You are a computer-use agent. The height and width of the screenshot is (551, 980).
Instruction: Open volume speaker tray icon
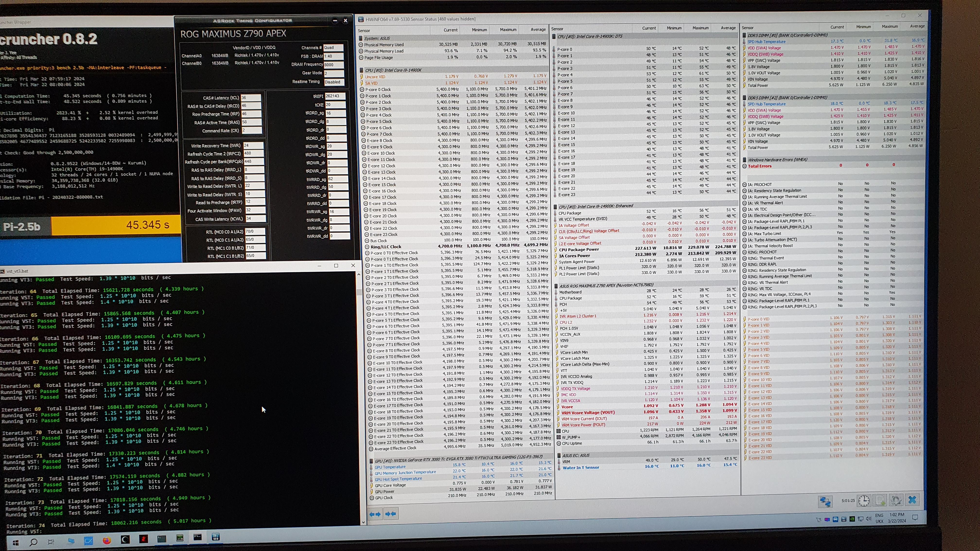click(x=869, y=518)
